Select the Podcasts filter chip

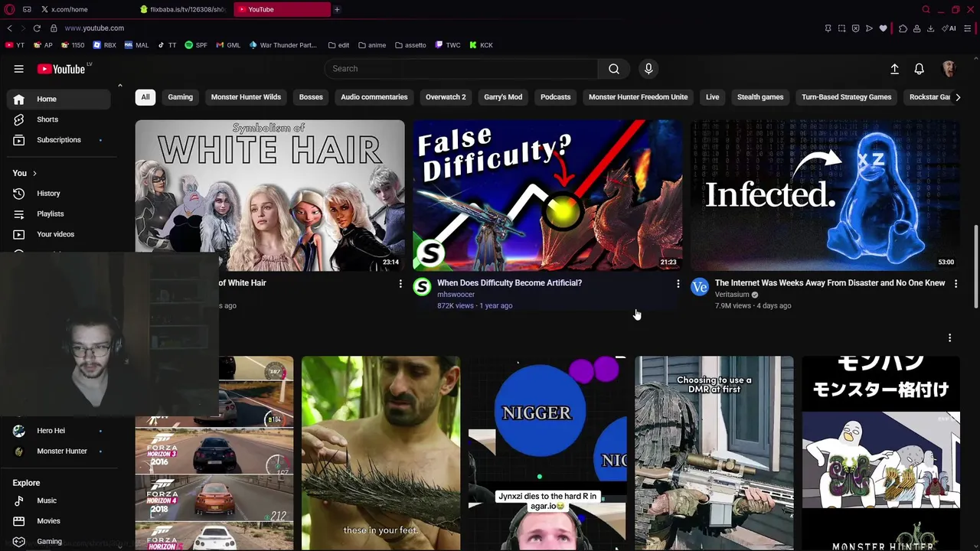tap(556, 97)
